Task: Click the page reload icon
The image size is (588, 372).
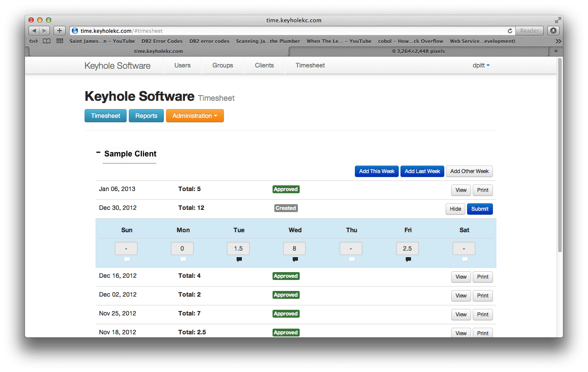Action: pos(510,31)
